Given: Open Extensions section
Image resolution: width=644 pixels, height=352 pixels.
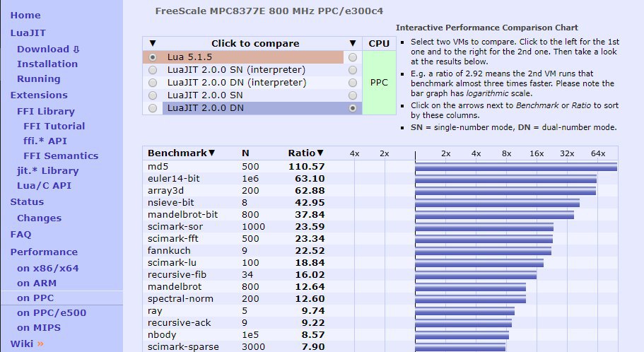Looking at the screenshot, I should pos(39,95).
